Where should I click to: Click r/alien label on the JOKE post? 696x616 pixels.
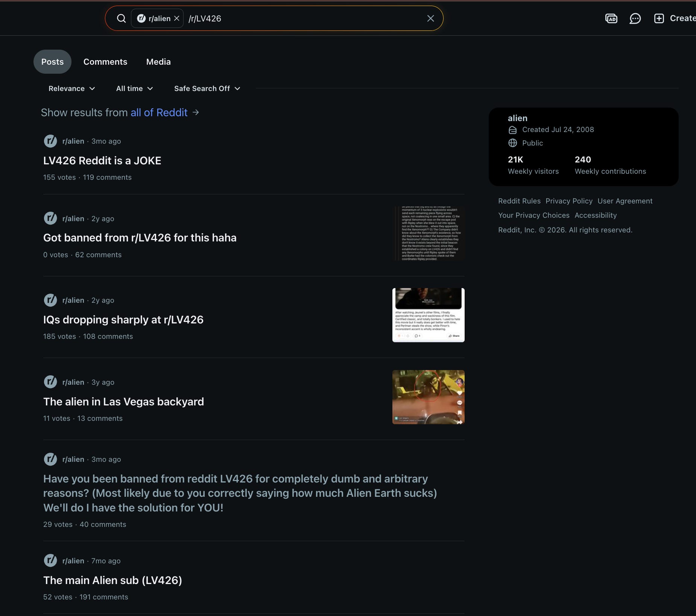tap(73, 141)
